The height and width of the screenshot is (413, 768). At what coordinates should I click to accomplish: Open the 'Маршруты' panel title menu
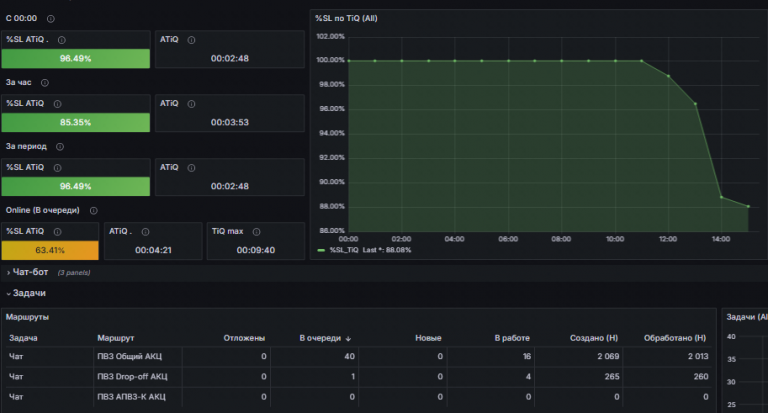tap(27, 317)
